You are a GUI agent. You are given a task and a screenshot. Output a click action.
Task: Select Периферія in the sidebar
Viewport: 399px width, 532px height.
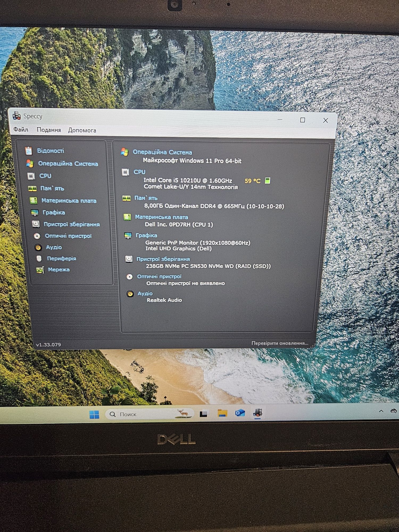pyautogui.click(x=62, y=258)
